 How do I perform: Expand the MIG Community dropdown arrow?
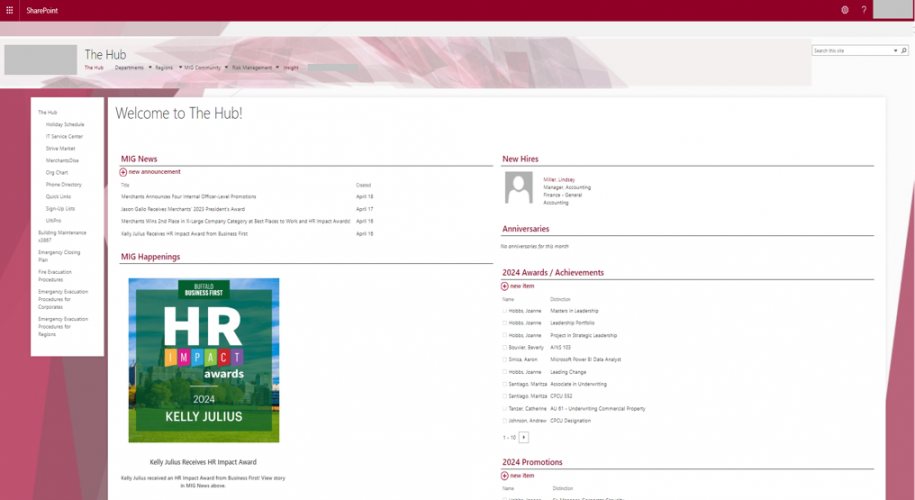[228, 67]
